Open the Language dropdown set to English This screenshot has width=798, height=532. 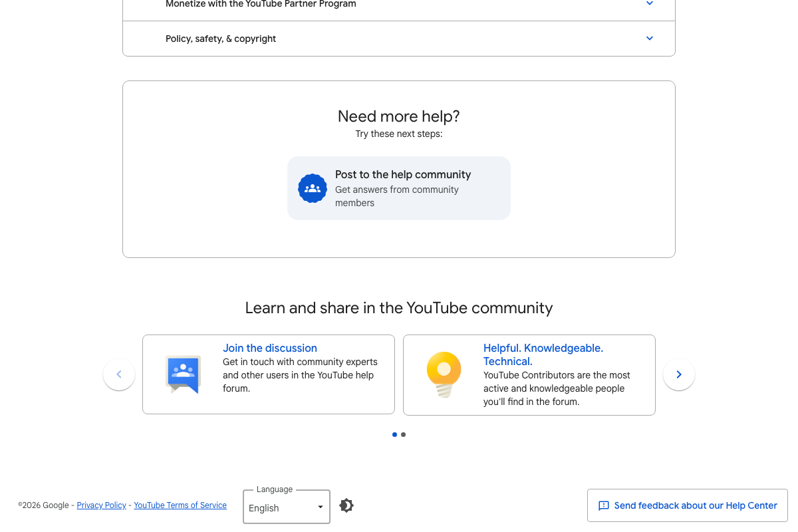pos(287,507)
